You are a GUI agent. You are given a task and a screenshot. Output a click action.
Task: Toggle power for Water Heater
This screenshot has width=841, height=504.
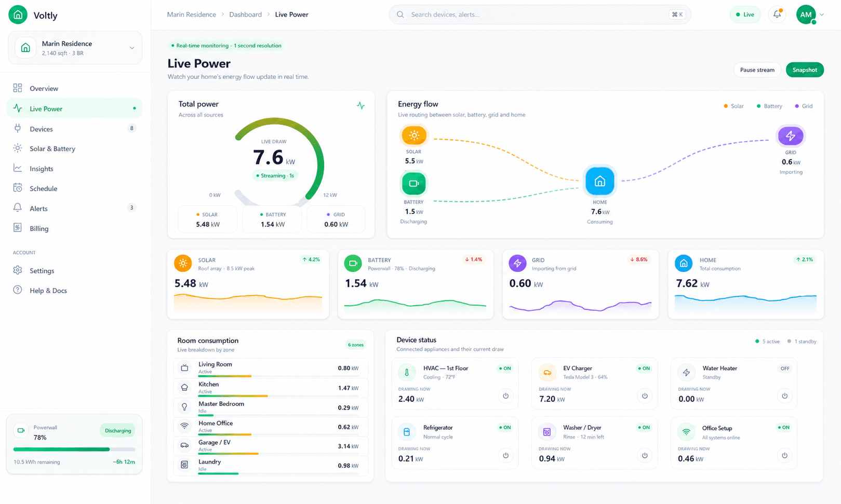pos(784,396)
